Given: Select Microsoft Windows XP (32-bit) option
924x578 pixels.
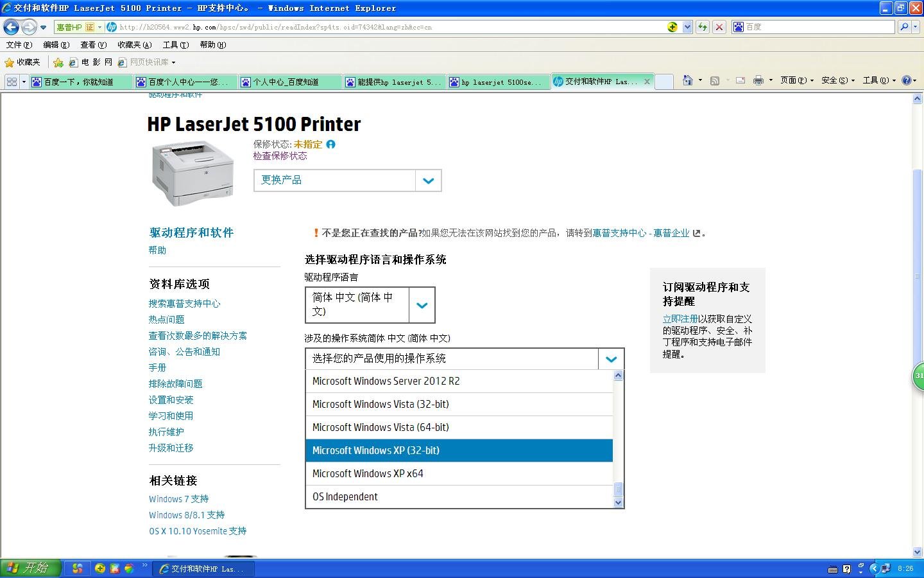Looking at the screenshot, I should (459, 450).
